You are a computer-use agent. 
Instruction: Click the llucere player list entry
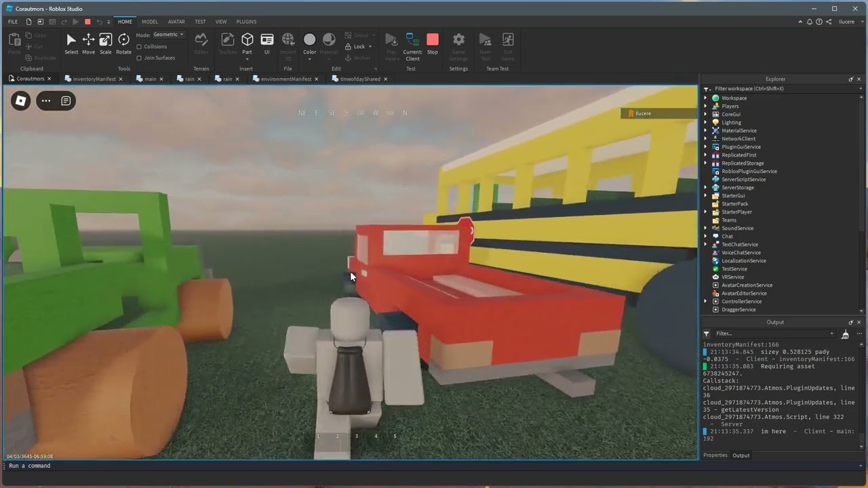click(x=658, y=113)
